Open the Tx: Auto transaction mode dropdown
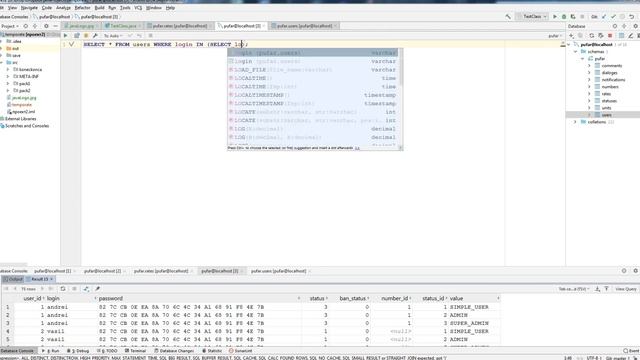 [x=113, y=36]
